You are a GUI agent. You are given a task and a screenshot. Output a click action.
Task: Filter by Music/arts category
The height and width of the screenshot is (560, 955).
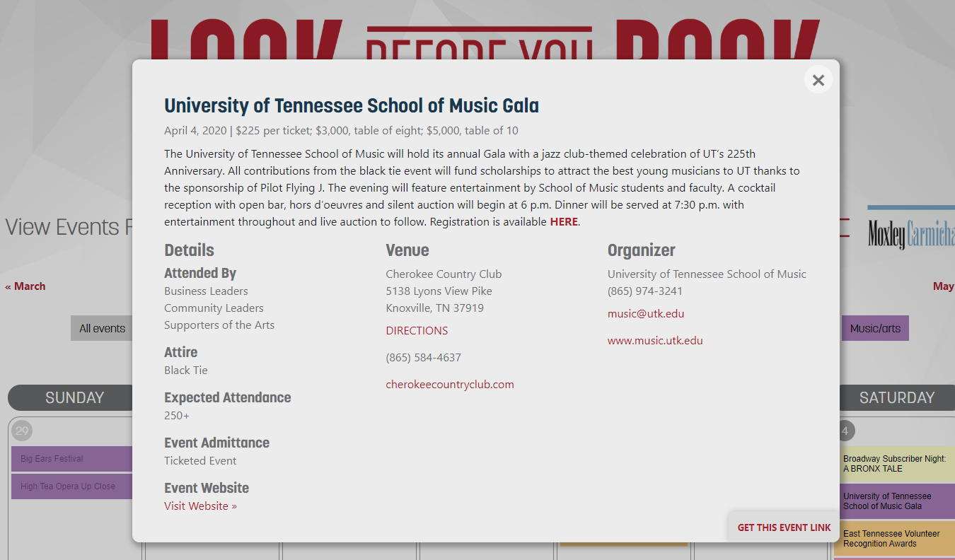pyautogui.click(x=875, y=328)
